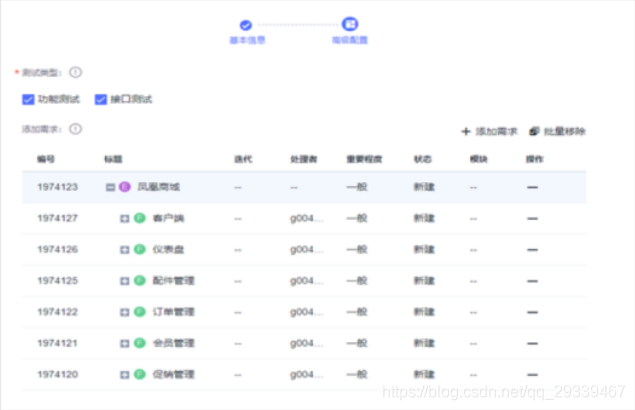Remove requirement 1974126 via its minus icon
Image resolution: width=635 pixels, height=410 pixels.
point(533,250)
